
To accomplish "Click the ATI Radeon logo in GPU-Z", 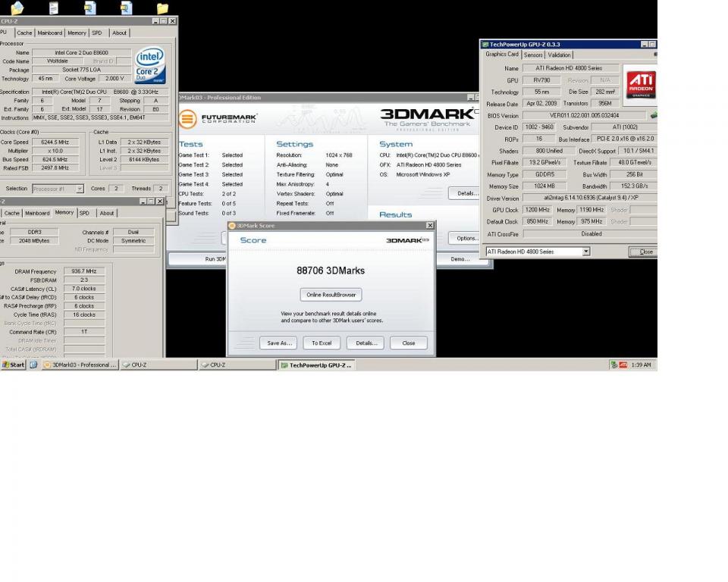I will point(641,84).
